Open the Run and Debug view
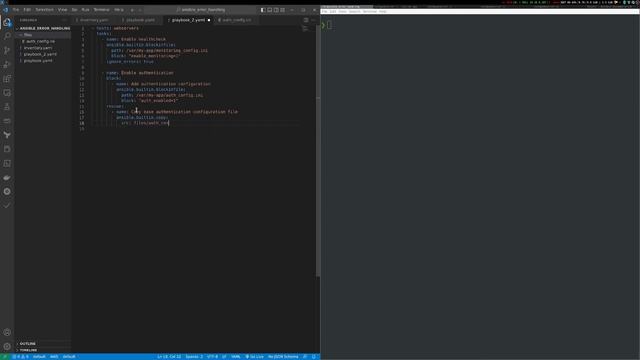This screenshot has width=640, height=360. [x=7, y=64]
